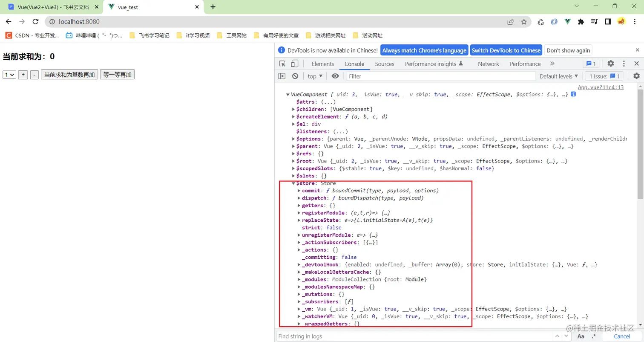Create live expression with the eye icon
The image size is (644, 342).
coord(335,76)
